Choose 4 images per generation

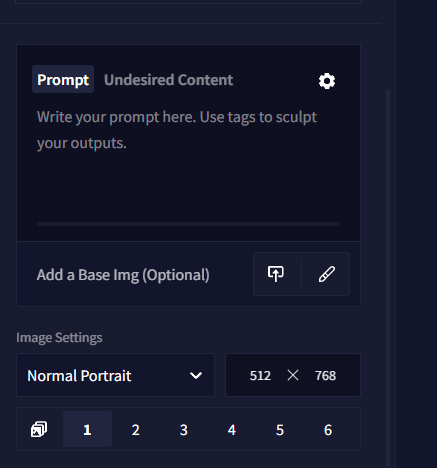tap(232, 430)
